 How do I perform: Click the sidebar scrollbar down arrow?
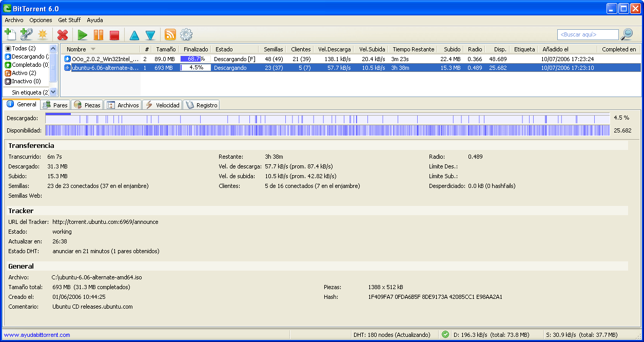(x=53, y=92)
